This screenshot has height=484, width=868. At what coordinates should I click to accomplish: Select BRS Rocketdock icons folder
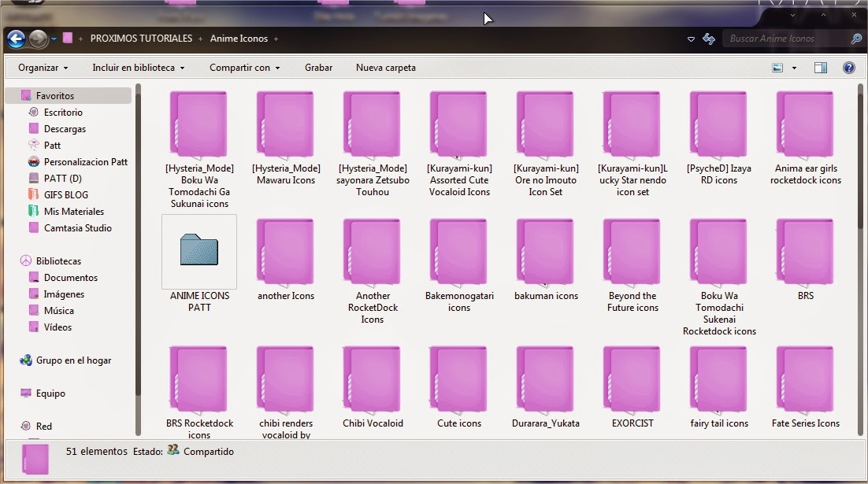199,392
